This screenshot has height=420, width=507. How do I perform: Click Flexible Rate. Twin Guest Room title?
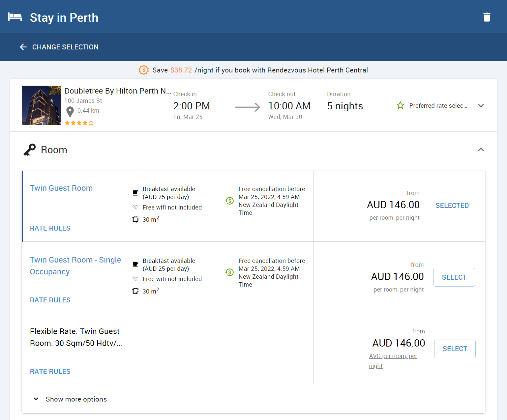coord(76,337)
